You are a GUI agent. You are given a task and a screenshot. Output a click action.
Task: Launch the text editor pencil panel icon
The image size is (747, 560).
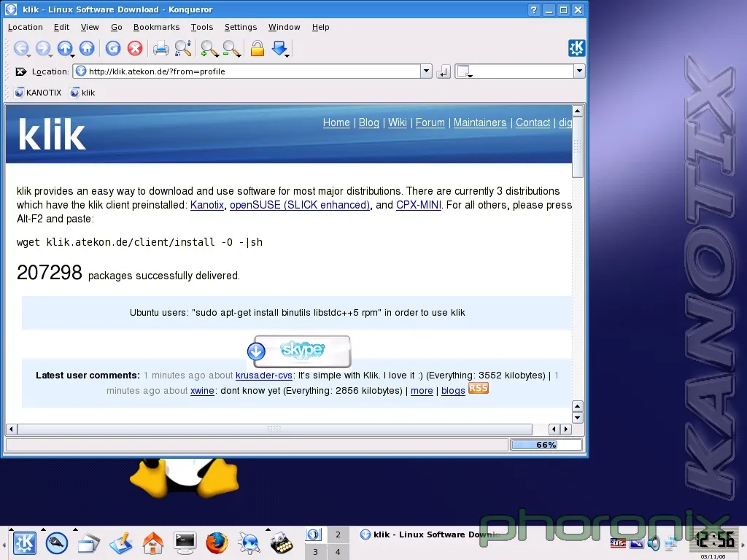[120, 542]
